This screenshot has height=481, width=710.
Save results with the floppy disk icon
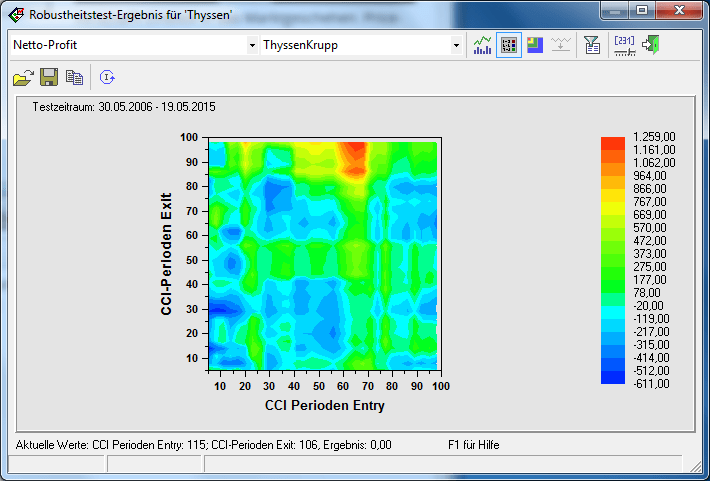47,77
